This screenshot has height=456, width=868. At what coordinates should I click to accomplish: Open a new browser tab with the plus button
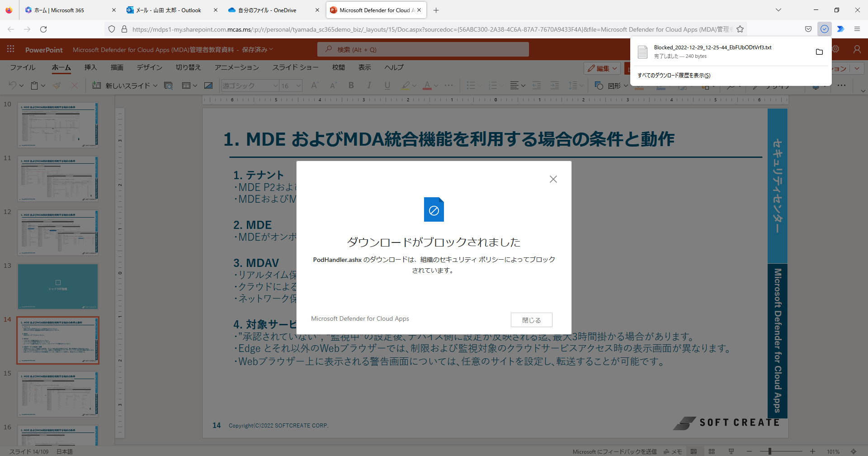[436, 10]
